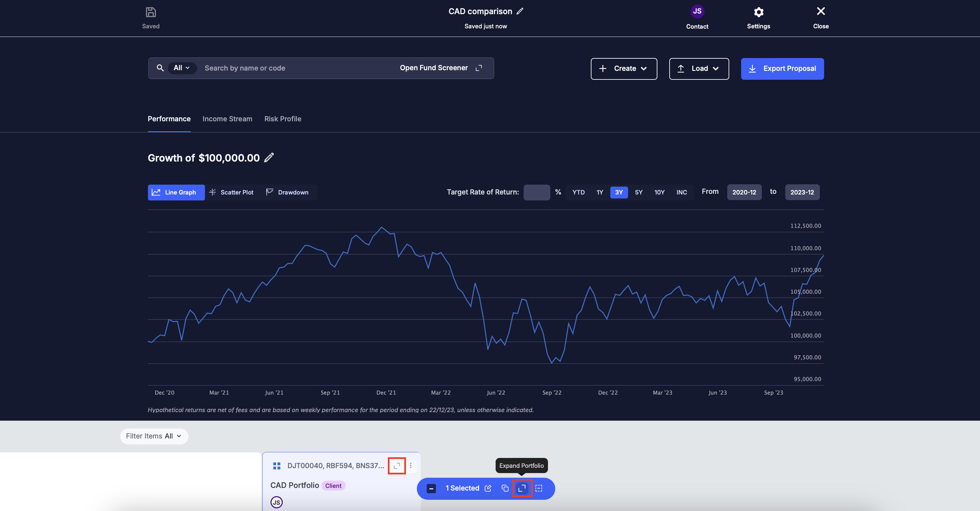Click the Expand Portfolio icon in selection bar
The width and height of the screenshot is (980, 511).
[522, 488]
